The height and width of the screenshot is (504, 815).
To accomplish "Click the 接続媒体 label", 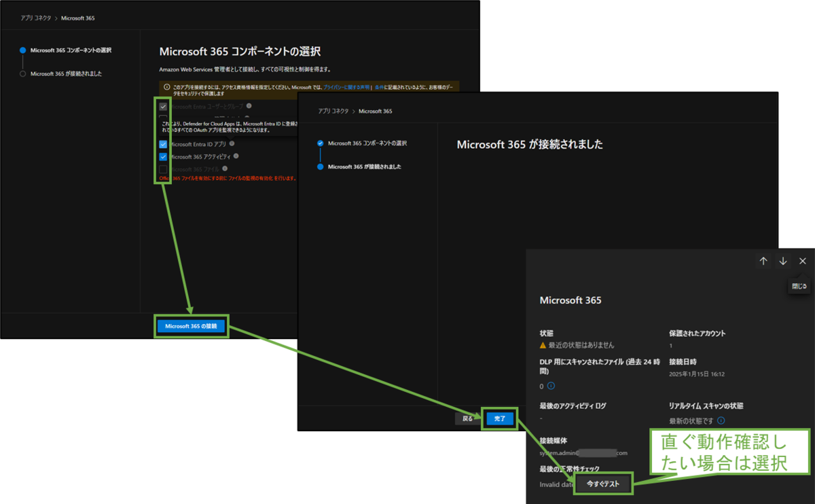I will [x=554, y=441].
